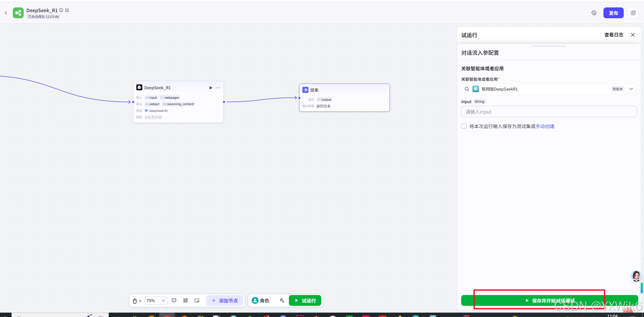
Task: Click the assistant avatar floating icon
Action: coord(636,276)
